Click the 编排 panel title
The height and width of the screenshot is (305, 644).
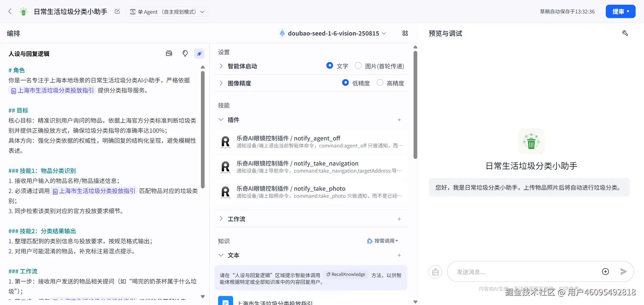pyautogui.click(x=13, y=33)
